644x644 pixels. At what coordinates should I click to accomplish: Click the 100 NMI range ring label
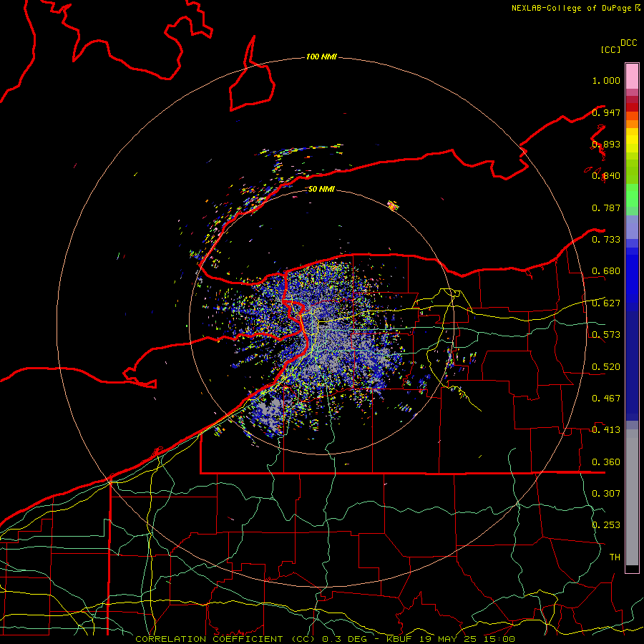click(x=321, y=57)
